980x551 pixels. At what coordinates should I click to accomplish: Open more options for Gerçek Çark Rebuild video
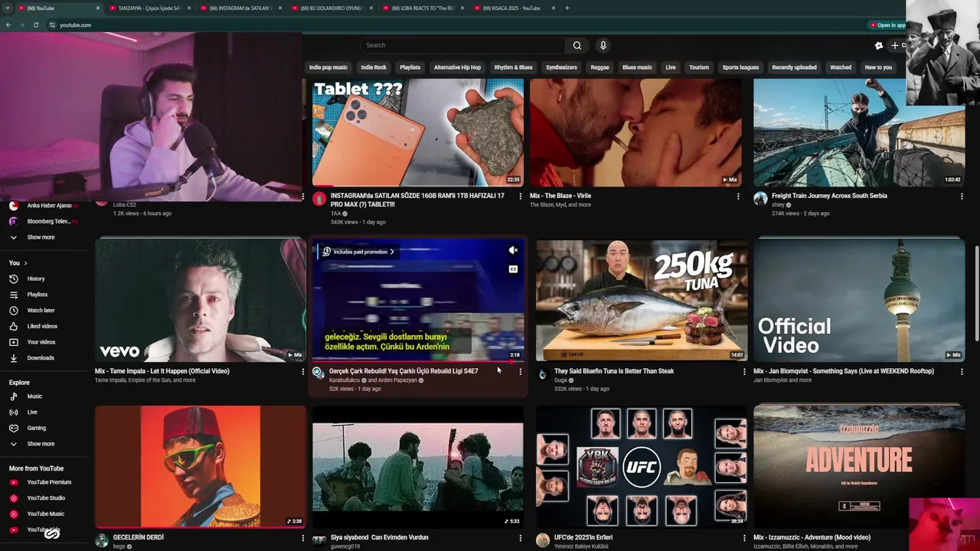pos(520,372)
